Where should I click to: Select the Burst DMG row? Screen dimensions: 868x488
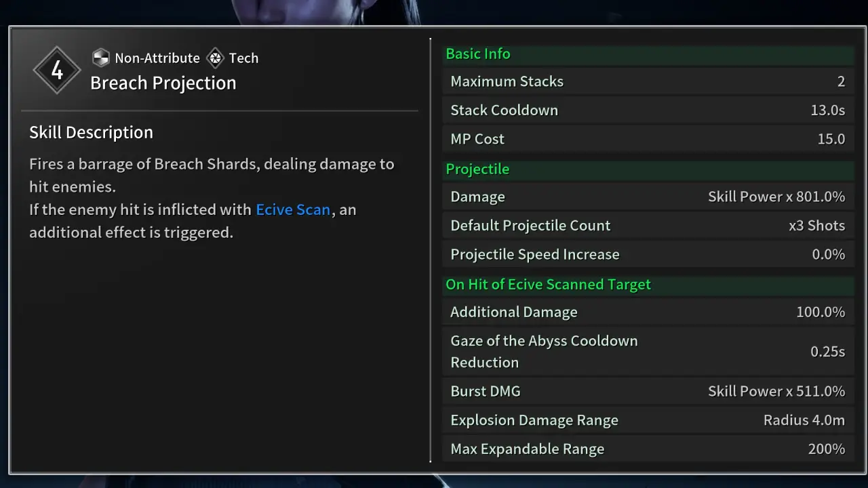(x=648, y=391)
